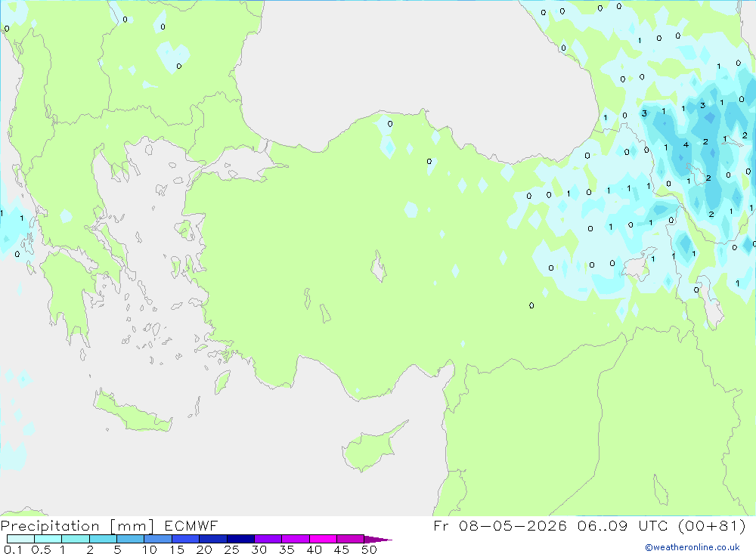This screenshot has height=554, width=756.
Task: Select the 5–10 mm legend color swatch
Action: pyautogui.click(x=130, y=539)
